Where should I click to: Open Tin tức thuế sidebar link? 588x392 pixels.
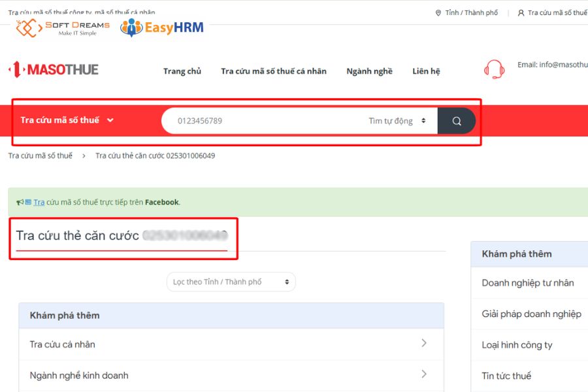pyautogui.click(x=506, y=376)
